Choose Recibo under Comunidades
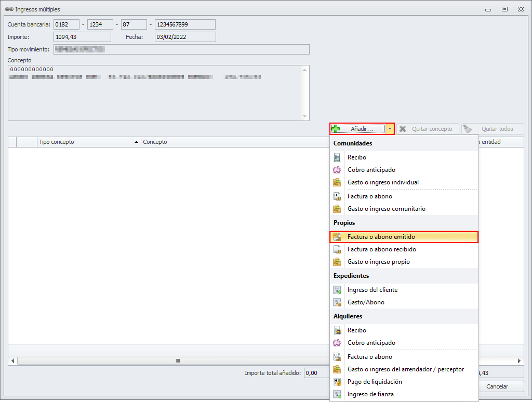The image size is (532, 402). pos(404,157)
